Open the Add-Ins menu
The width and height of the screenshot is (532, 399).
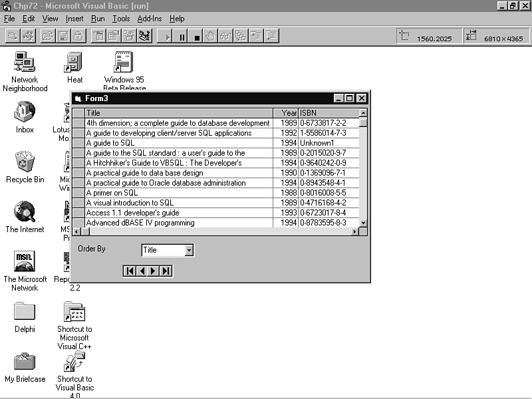point(149,19)
